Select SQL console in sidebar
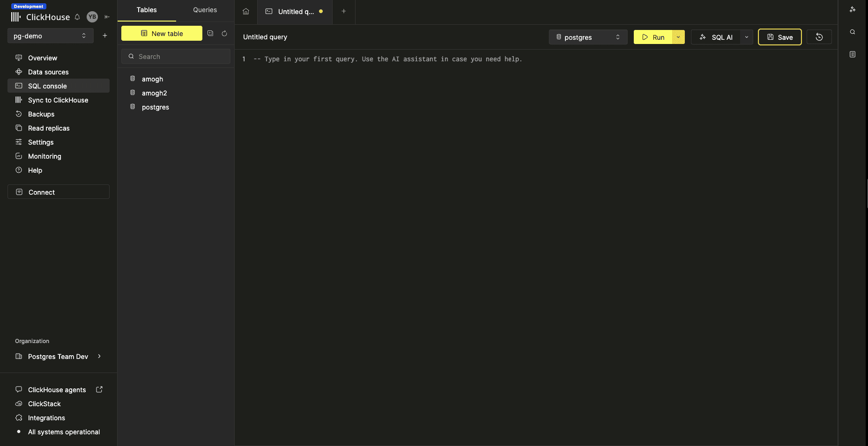Screen dimensions: 868x446 pyautogui.click(x=59, y=86)
